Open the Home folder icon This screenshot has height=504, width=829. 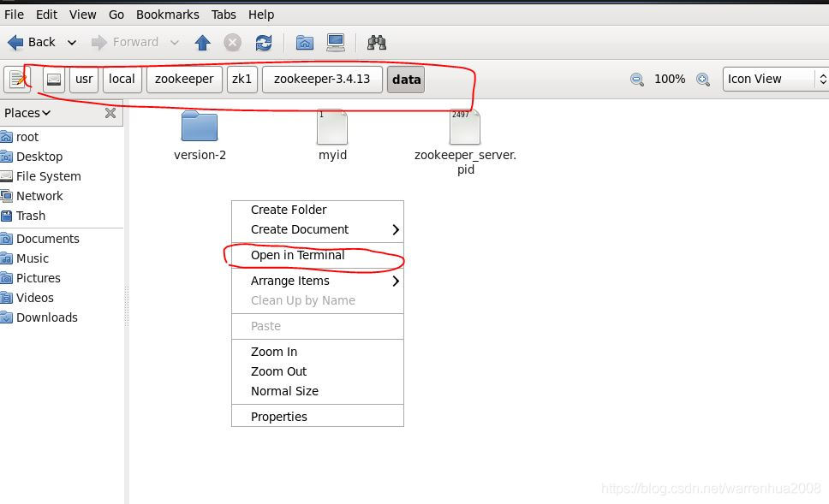[305, 42]
